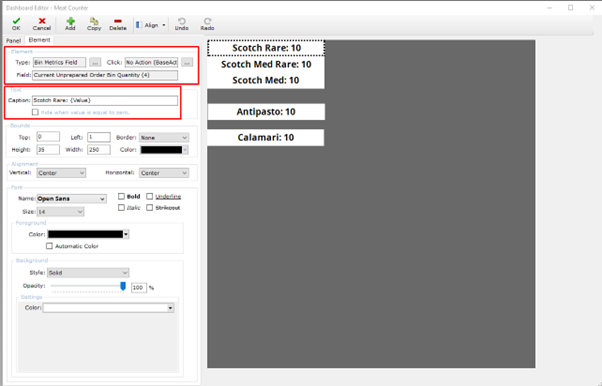Enable Underline font checkbox
Viewport: 602px width, 386px height.
(x=150, y=196)
